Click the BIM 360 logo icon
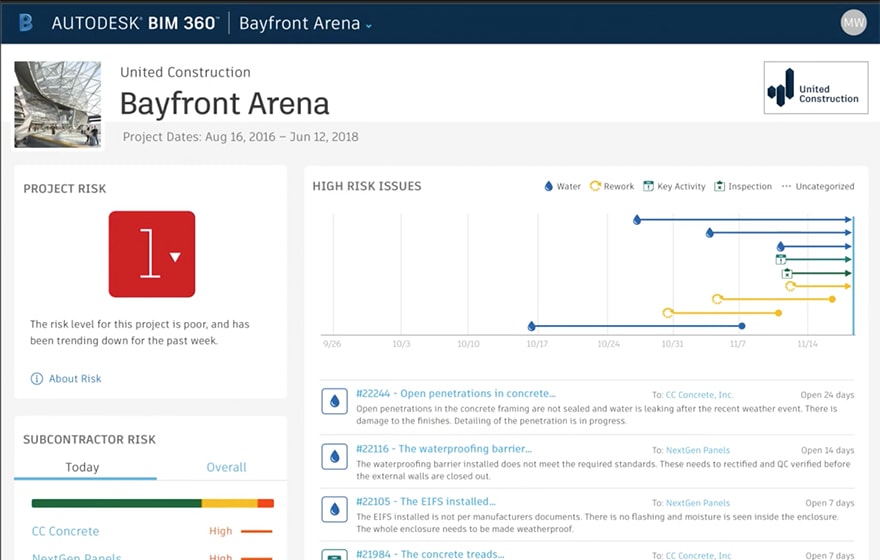The height and width of the screenshot is (560, 880). (26, 22)
